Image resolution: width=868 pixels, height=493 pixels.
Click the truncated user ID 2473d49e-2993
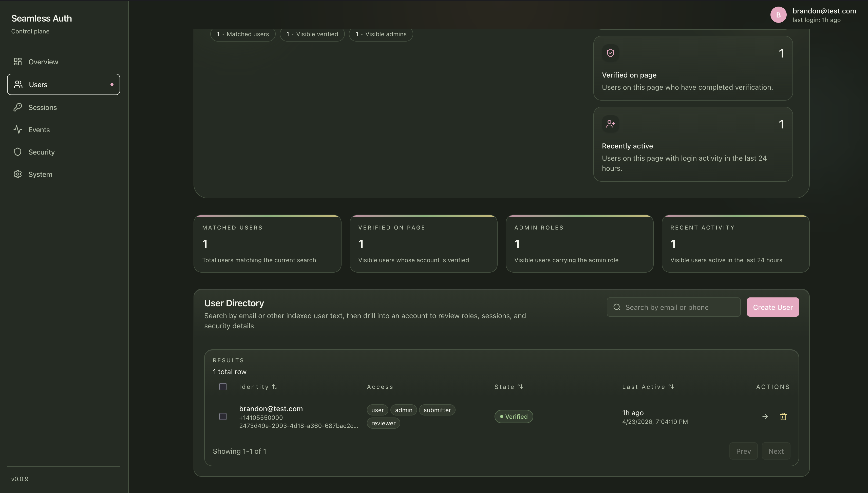298,426
